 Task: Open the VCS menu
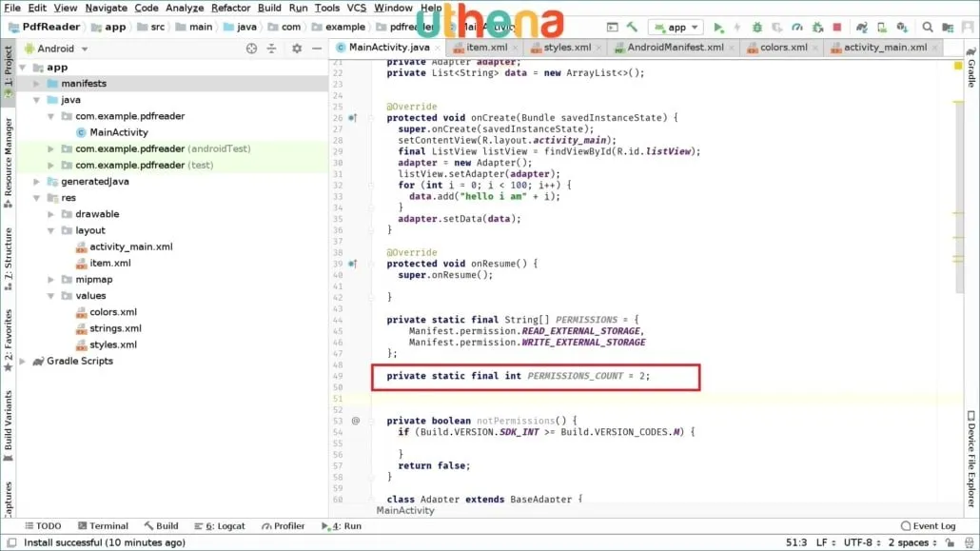click(356, 9)
